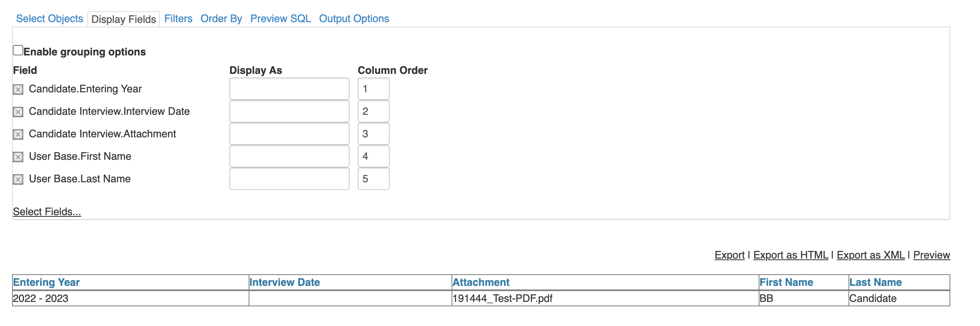Switch to the Select Objects tab
The image size is (980, 326).
point(49,19)
